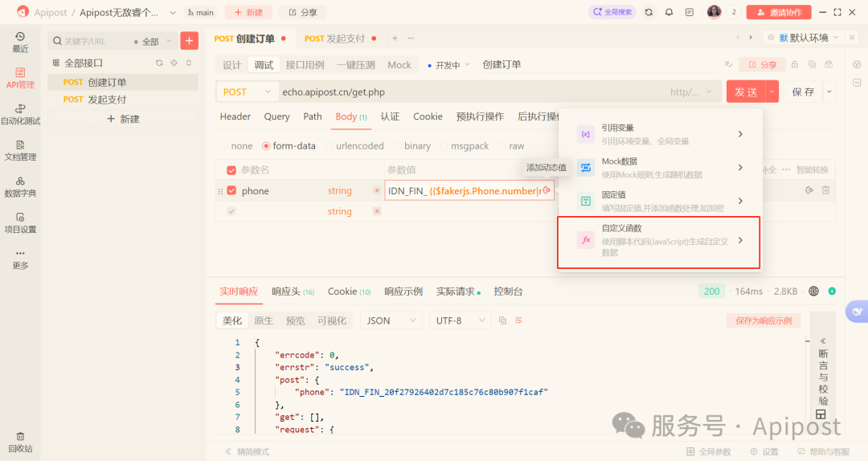Image resolution: width=868 pixels, height=461 pixels.
Task: Open the 最近 recent sidebar item
Action: point(20,42)
